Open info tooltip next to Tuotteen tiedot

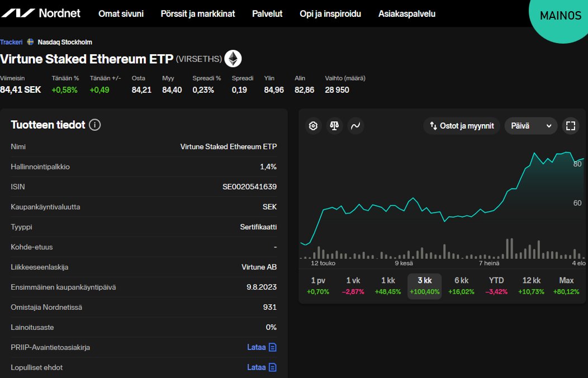(x=94, y=125)
